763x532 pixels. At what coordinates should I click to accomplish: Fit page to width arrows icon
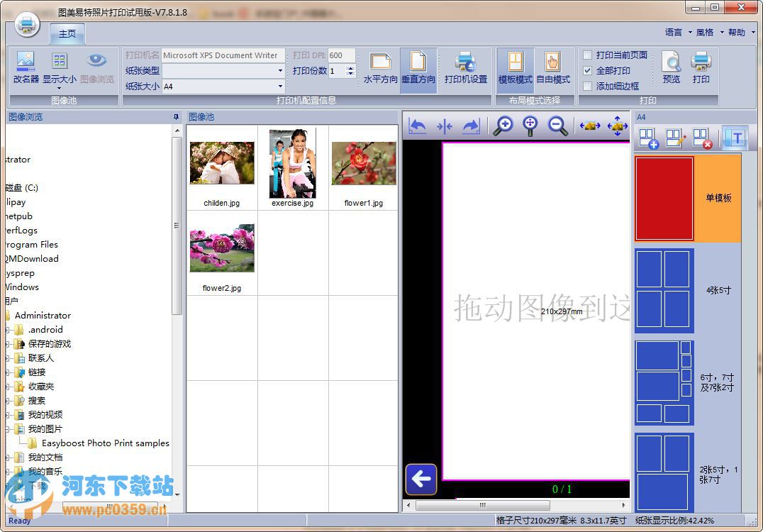coord(590,126)
